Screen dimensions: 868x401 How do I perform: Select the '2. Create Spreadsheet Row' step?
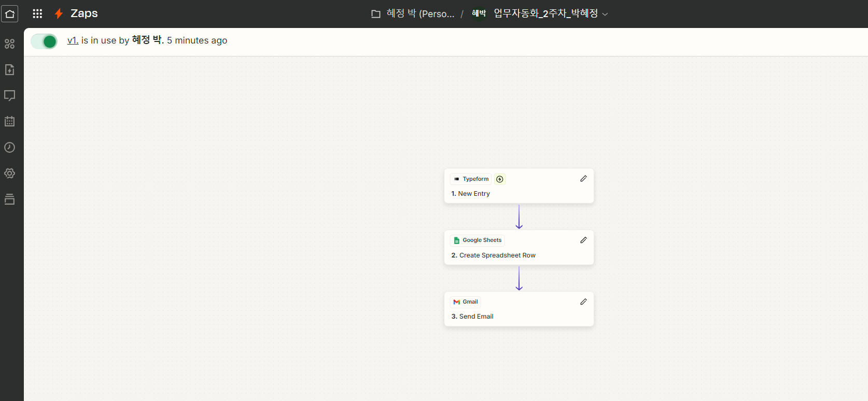click(x=519, y=248)
